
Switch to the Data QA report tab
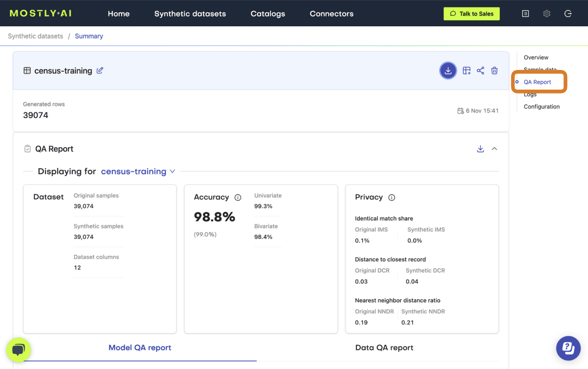tap(384, 347)
